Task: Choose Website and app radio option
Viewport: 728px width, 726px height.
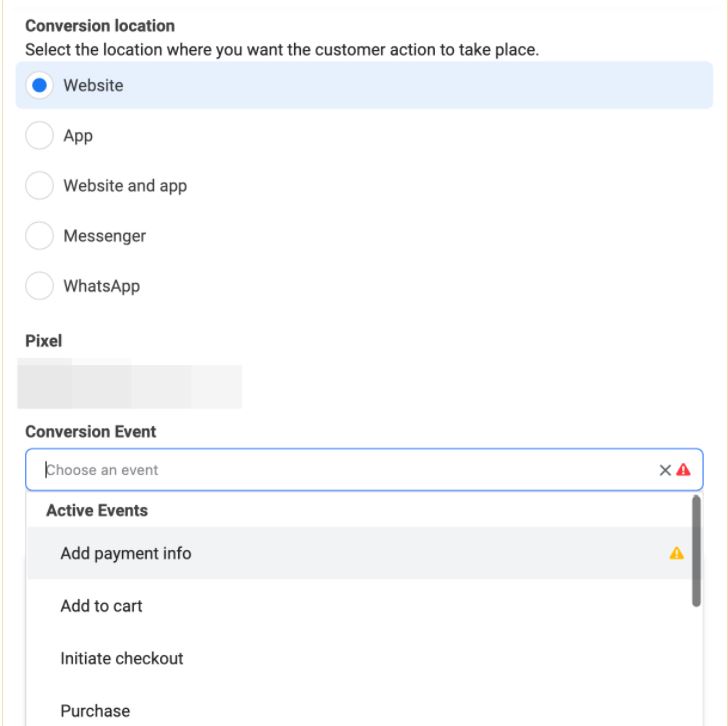Action: (39, 186)
